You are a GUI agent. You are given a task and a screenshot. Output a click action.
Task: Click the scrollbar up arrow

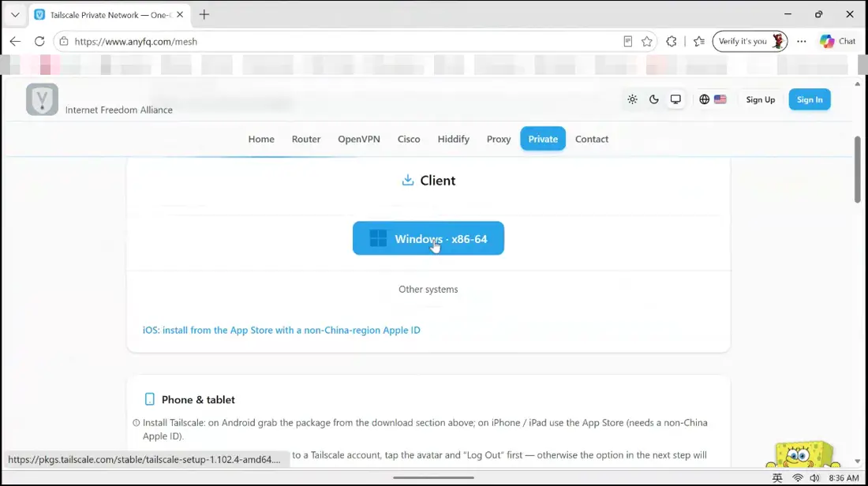[858, 84]
